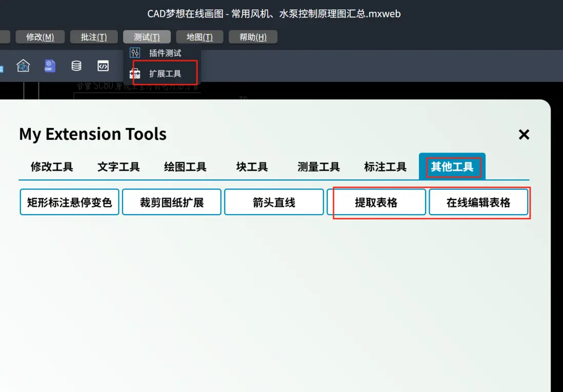Switch to the 块工具 tab

tap(252, 167)
